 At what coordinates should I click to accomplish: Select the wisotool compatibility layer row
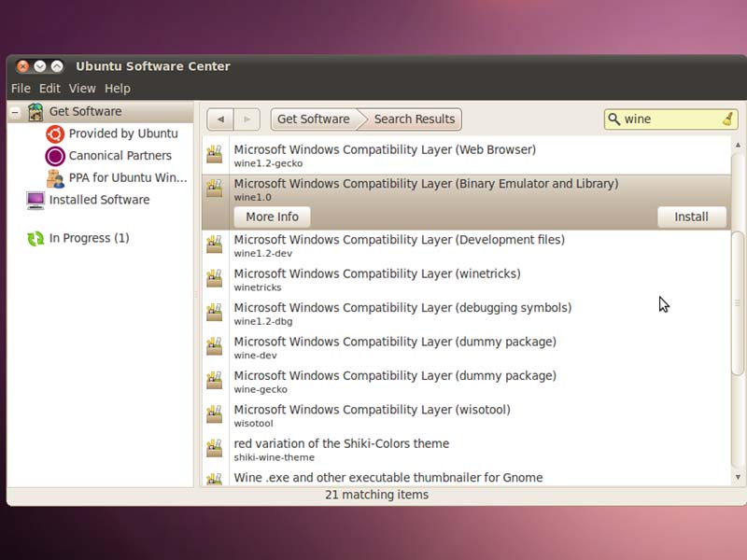point(466,415)
